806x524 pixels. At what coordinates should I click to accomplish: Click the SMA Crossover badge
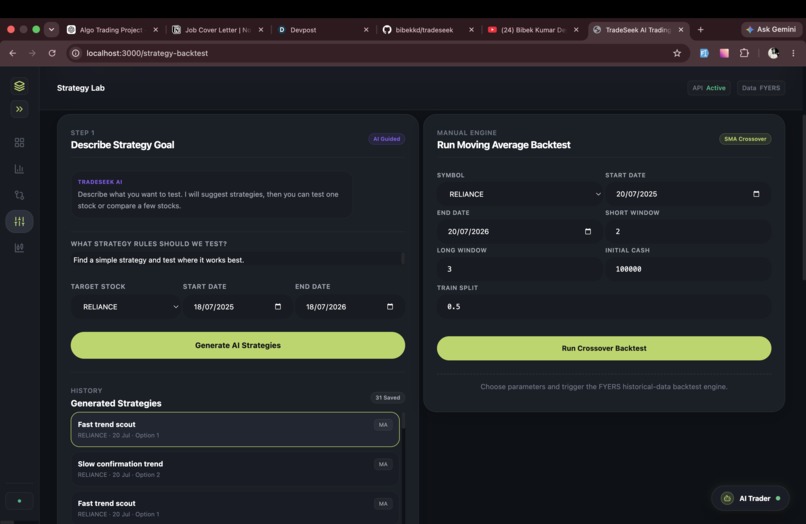pyautogui.click(x=745, y=139)
